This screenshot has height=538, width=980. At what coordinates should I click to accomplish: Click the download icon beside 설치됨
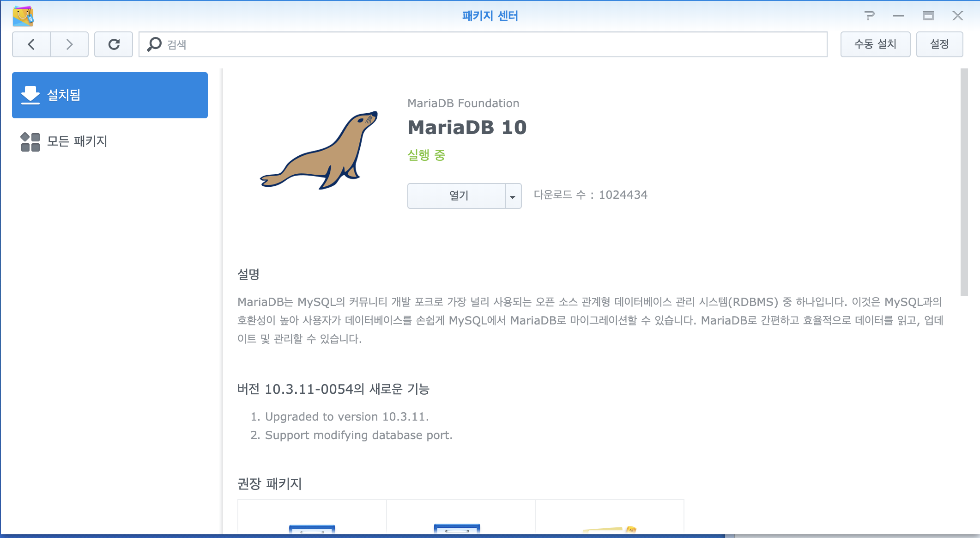point(30,95)
